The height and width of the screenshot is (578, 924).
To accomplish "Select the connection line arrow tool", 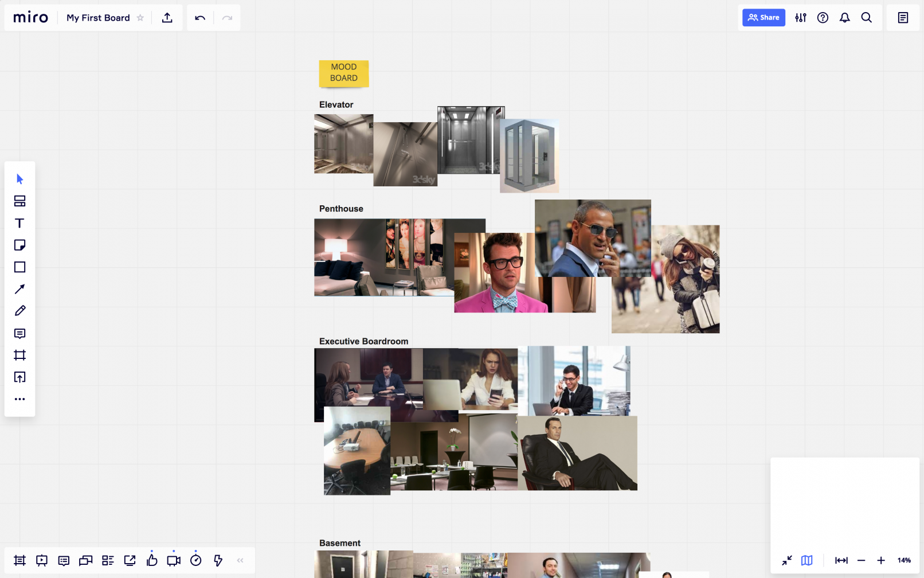I will tap(19, 289).
